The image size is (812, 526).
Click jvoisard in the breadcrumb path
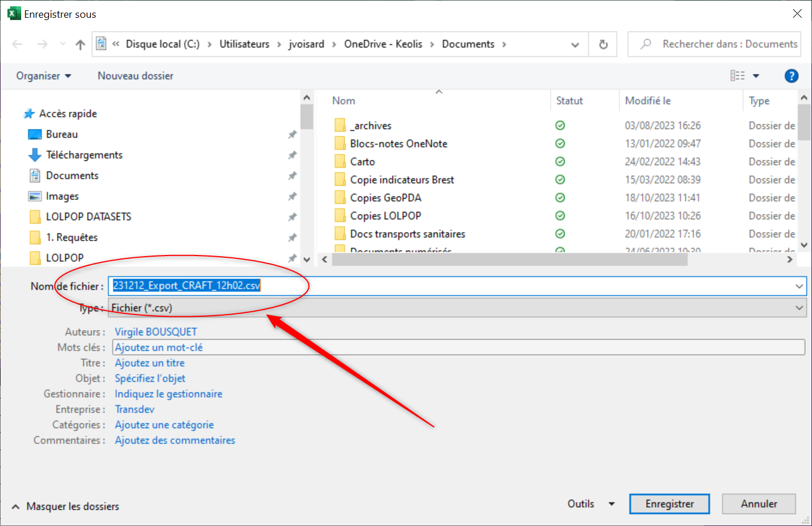[x=306, y=44]
